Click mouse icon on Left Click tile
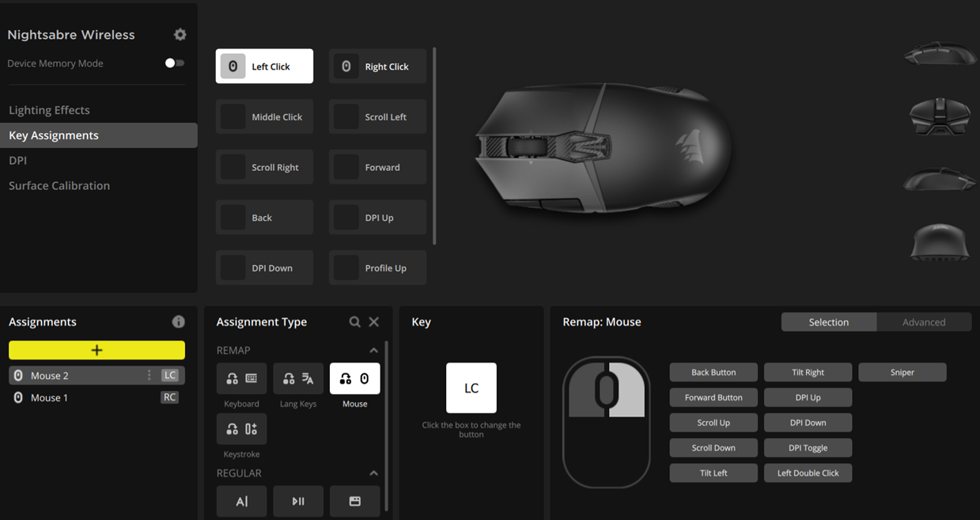 (x=233, y=66)
